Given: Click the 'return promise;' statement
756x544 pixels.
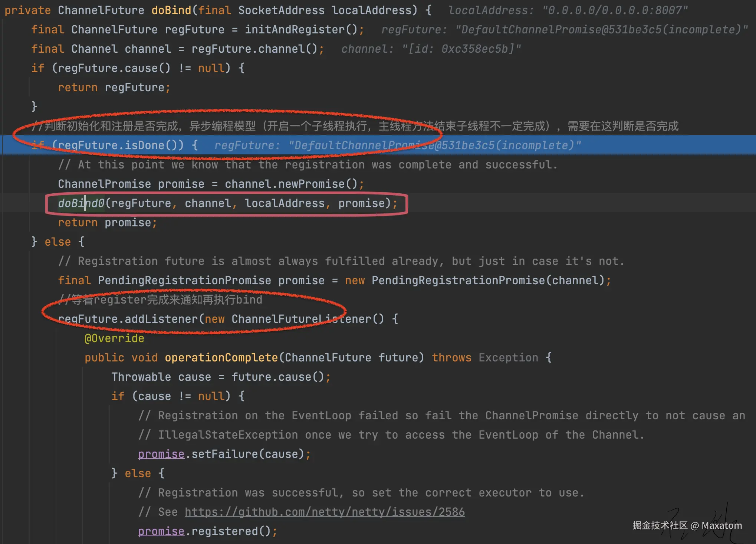Looking at the screenshot, I should pyautogui.click(x=107, y=222).
